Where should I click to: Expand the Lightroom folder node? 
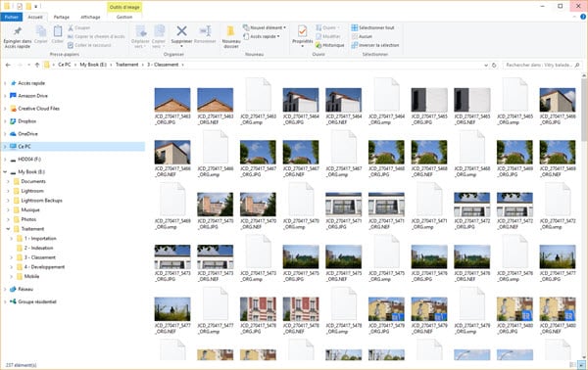pyautogui.click(x=8, y=191)
